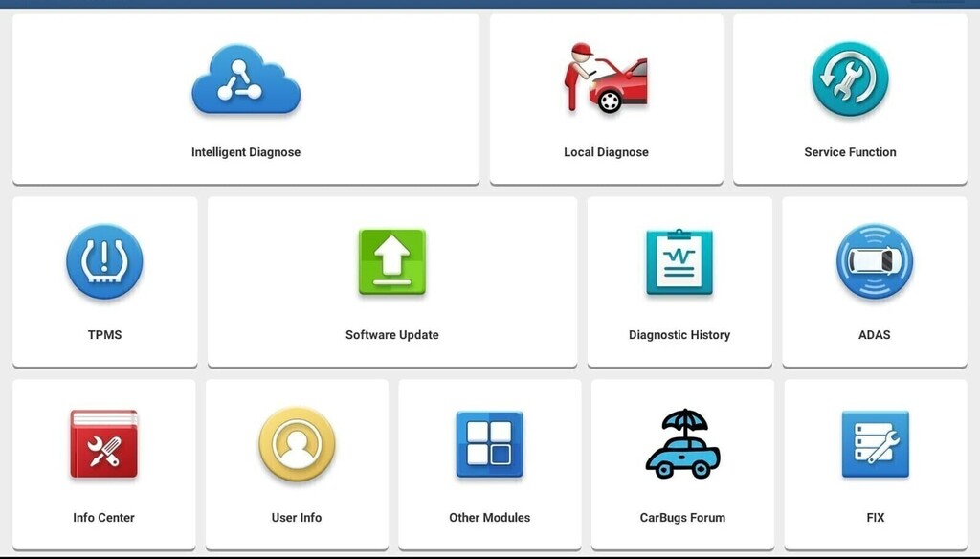Click the green Software Update arrow icon
The width and height of the screenshot is (980, 559).
coord(391,261)
